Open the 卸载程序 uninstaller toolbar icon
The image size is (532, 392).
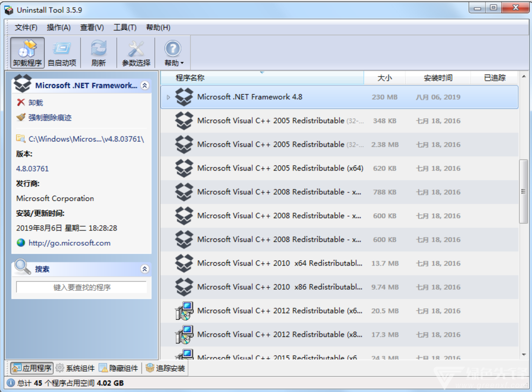point(27,49)
